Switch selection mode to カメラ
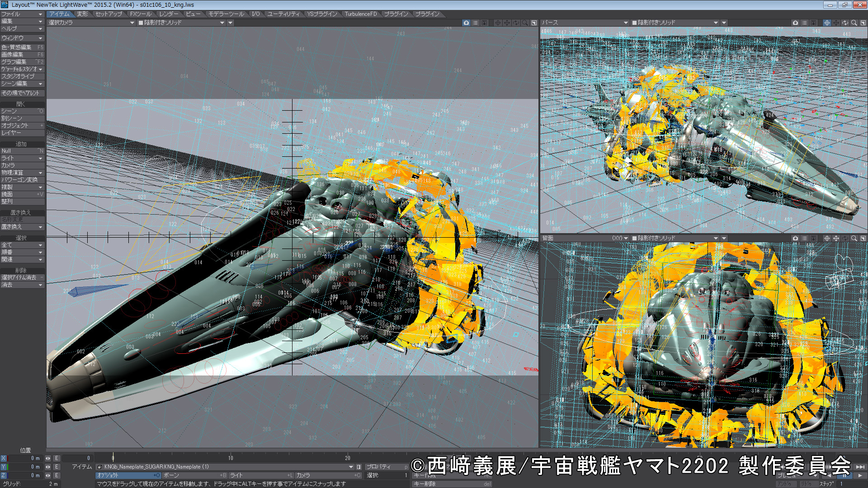868x488 pixels. pos(328,475)
